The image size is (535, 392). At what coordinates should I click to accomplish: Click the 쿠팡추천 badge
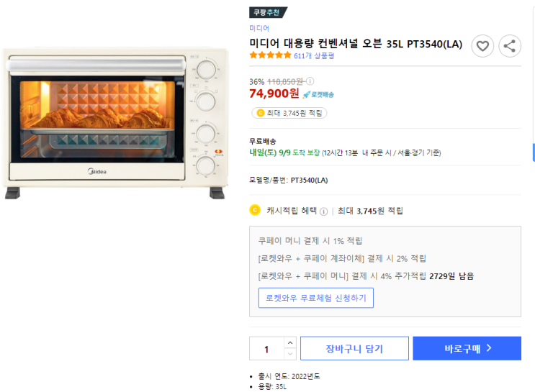click(268, 12)
